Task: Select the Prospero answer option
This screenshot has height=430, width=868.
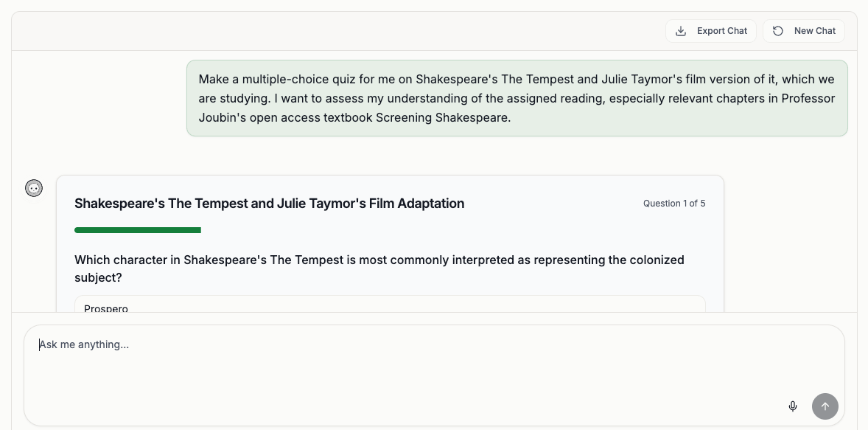Action: [390, 304]
